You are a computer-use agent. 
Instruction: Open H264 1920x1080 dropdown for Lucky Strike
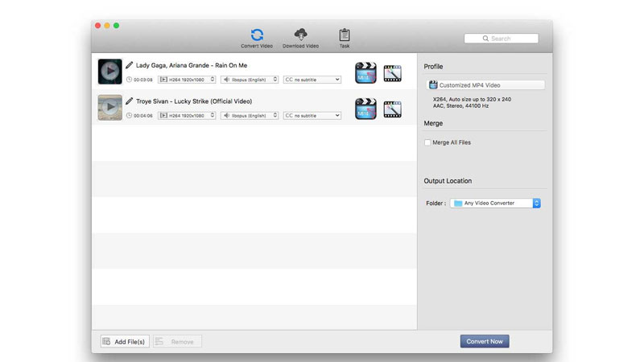point(187,116)
